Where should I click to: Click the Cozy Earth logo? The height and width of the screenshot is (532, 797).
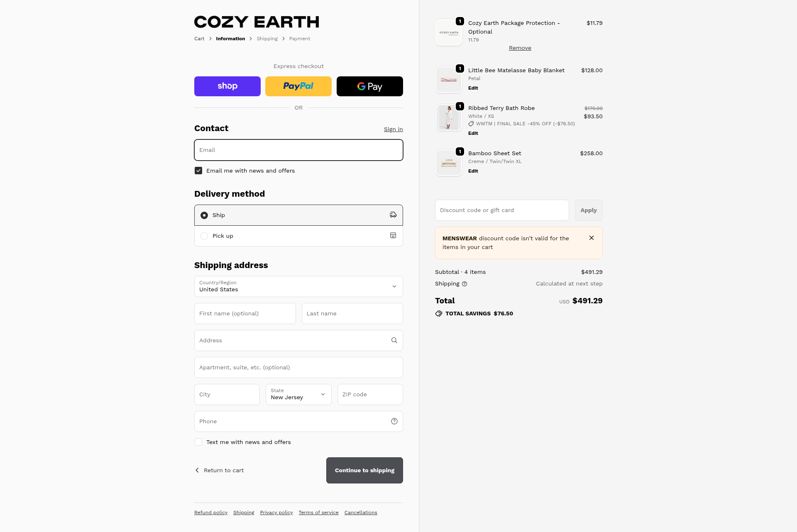pos(257,22)
